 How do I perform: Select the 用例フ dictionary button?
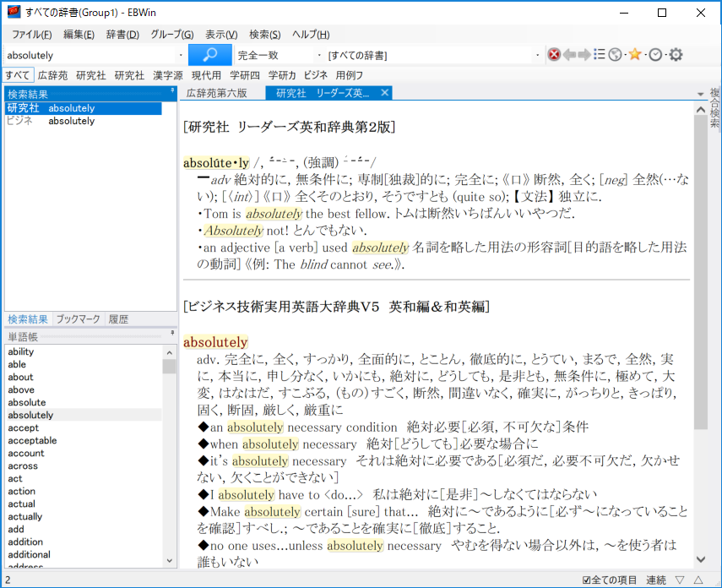coord(349,75)
